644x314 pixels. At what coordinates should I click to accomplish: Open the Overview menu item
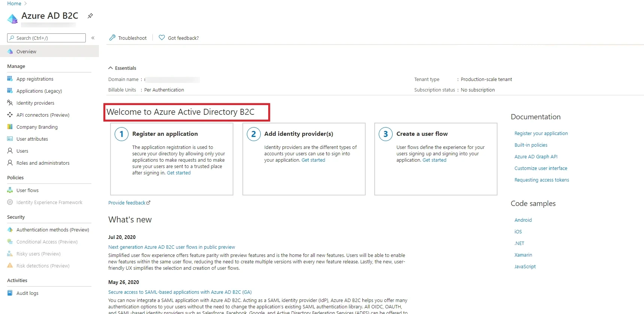[x=49, y=51]
